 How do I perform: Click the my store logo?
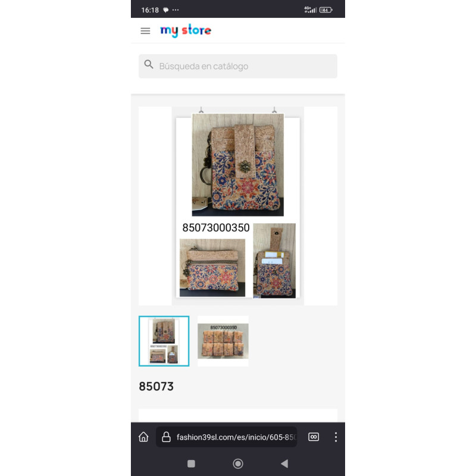tap(186, 30)
